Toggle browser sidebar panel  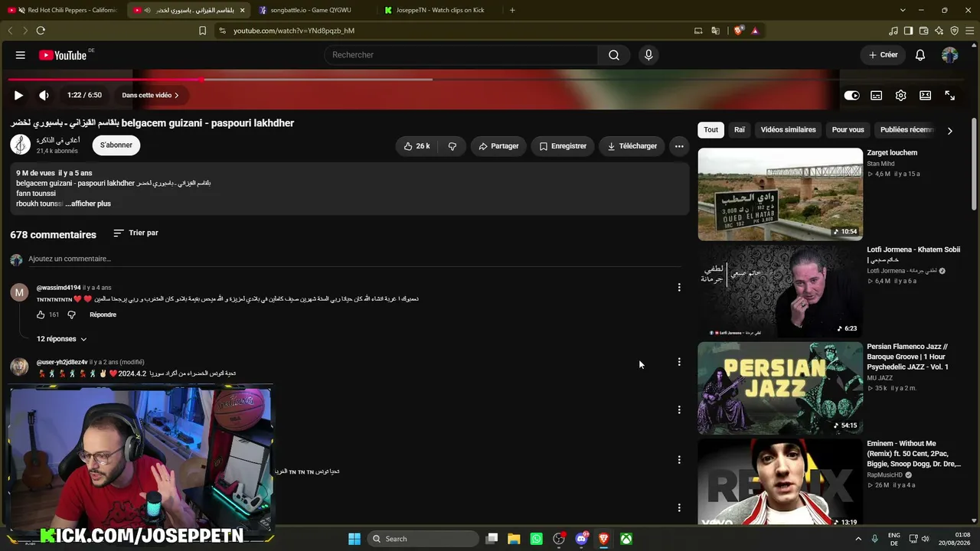pos(909,31)
